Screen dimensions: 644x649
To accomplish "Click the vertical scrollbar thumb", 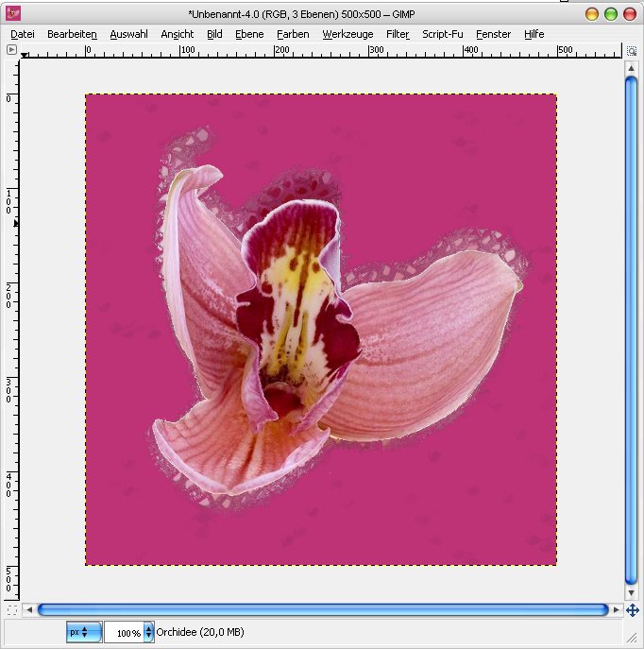I will (631, 331).
